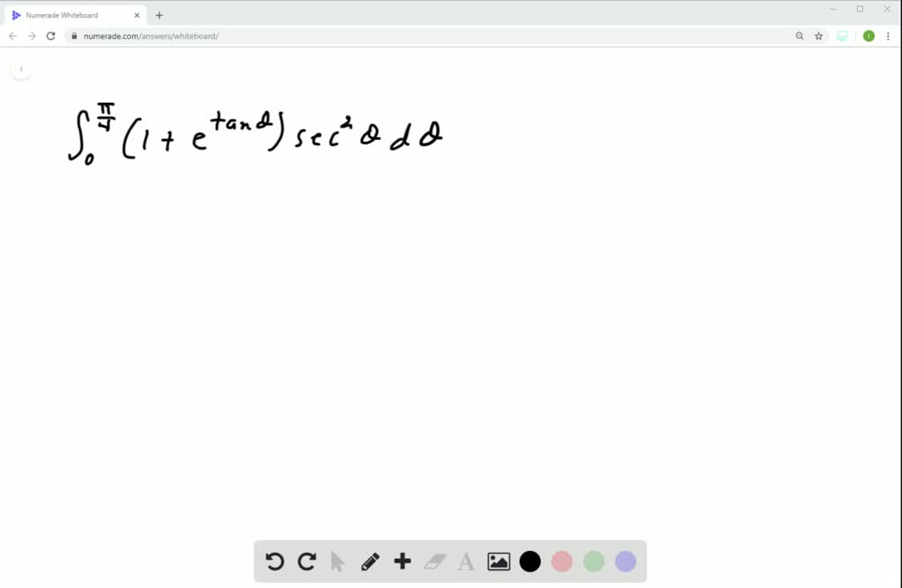Select the eraser tool
Image resolution: width=902 pixels, height=588 pixels.
435,562
